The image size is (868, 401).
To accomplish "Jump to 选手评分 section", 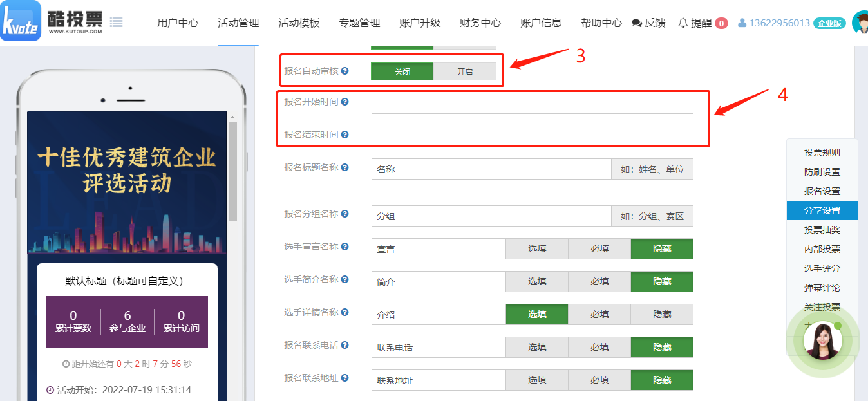I will [822, 268].
